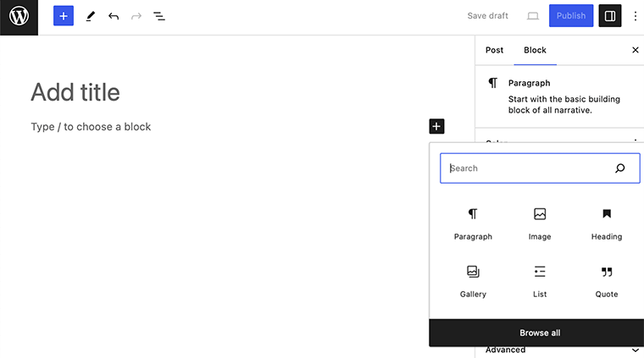This screenshot has width=644, height=358.
Task: Click the Add title field
Action: [75, 92]
